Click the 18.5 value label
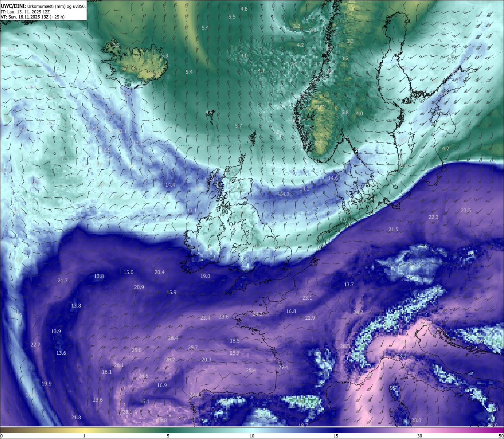The height and width of the screenshot is (439, 504). tap(235, 341)
